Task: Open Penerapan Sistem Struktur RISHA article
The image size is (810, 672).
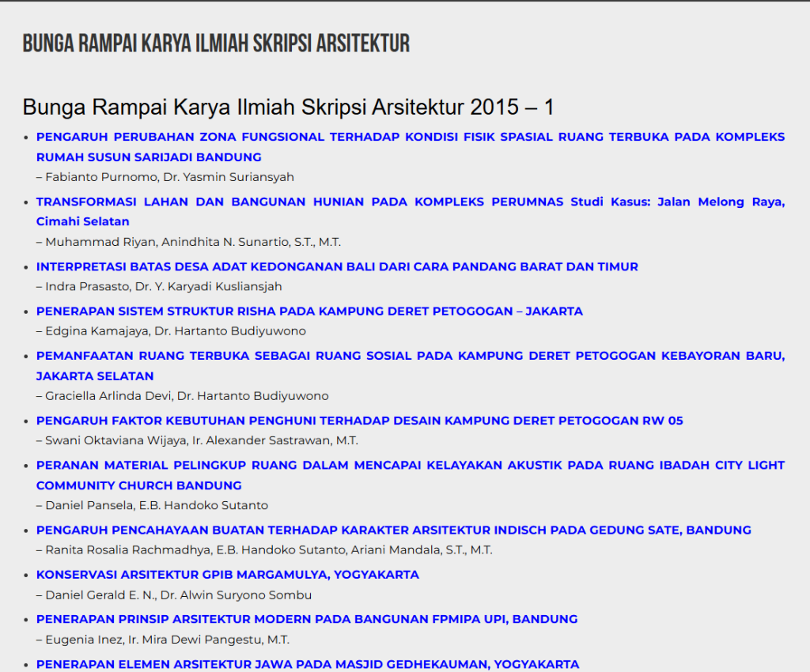Action: (x=309, y=311)
